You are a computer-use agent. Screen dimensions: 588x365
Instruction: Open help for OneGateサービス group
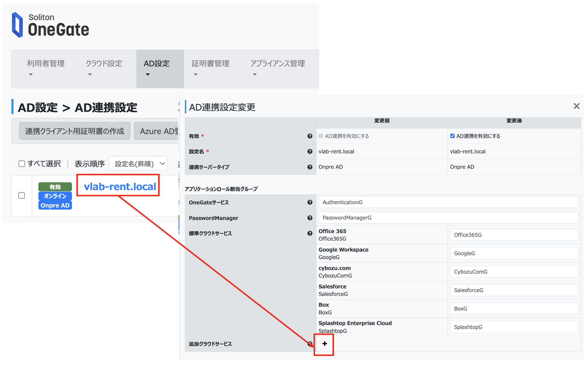pyautogui.click(x=310, y=202)
